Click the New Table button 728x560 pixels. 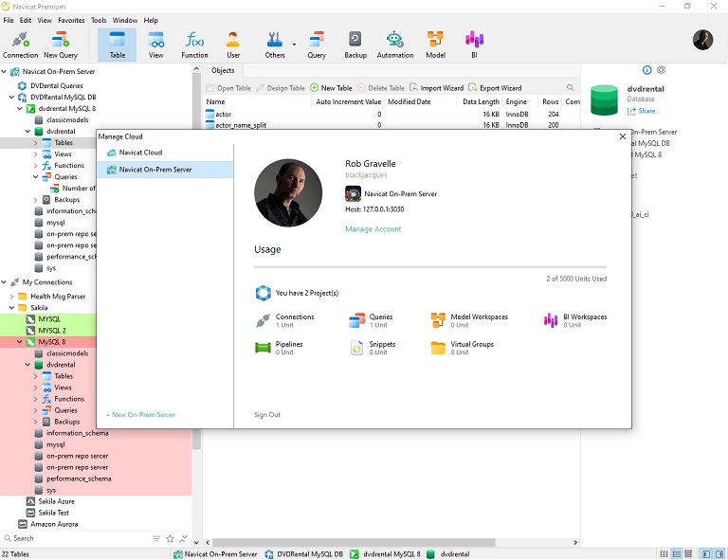[331, 88]
